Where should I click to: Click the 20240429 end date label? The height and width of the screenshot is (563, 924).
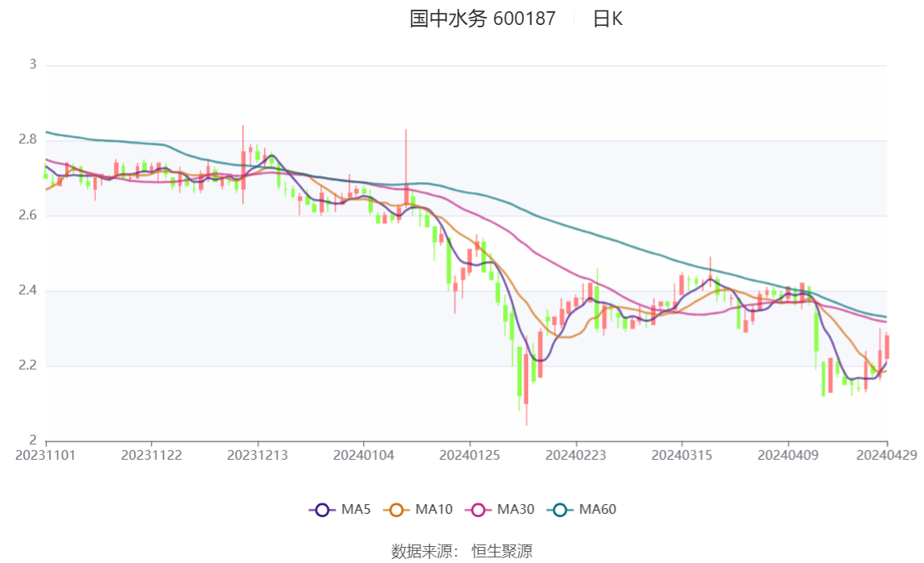pos(886,455)
